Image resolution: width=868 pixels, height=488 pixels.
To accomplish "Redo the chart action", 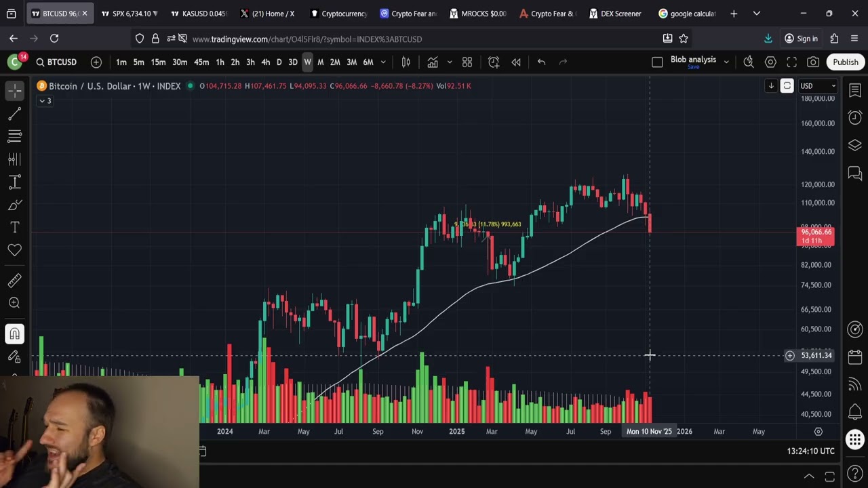I will point(563,62).
